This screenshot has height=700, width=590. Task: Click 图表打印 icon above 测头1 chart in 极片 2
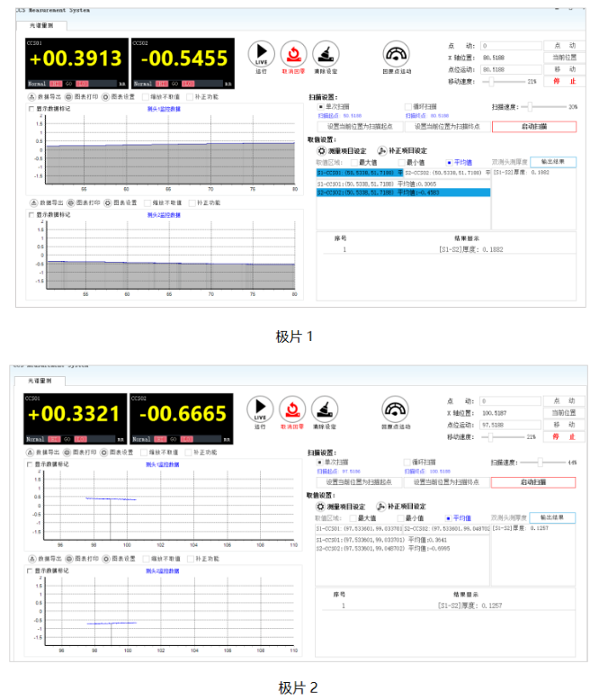67,453
